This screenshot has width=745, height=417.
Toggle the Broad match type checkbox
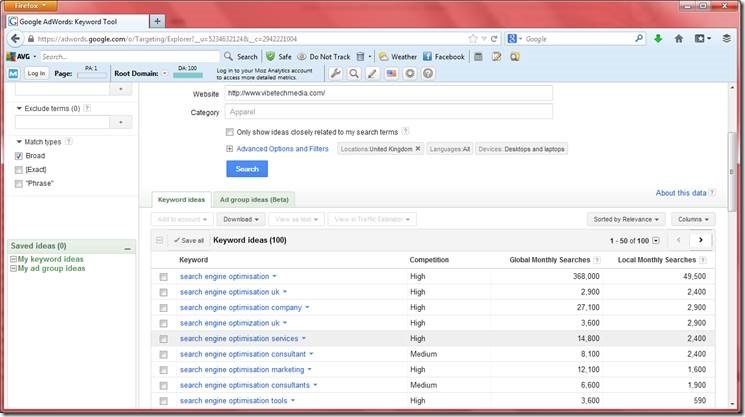[x=19, y=156]
